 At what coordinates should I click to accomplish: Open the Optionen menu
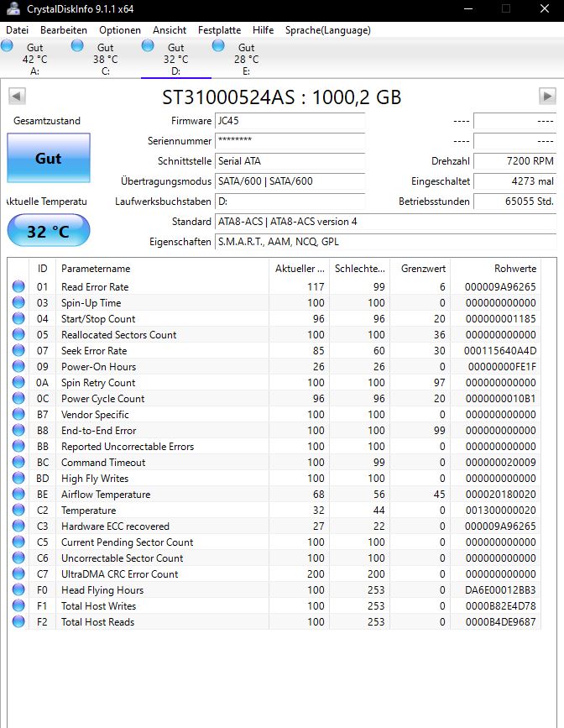pyautogui.click(x=120, y=30)
